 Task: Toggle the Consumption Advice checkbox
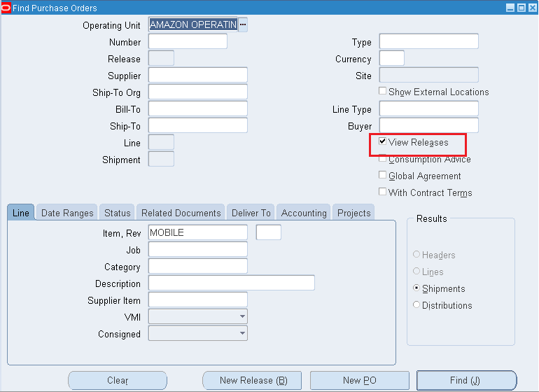point(382,159)
